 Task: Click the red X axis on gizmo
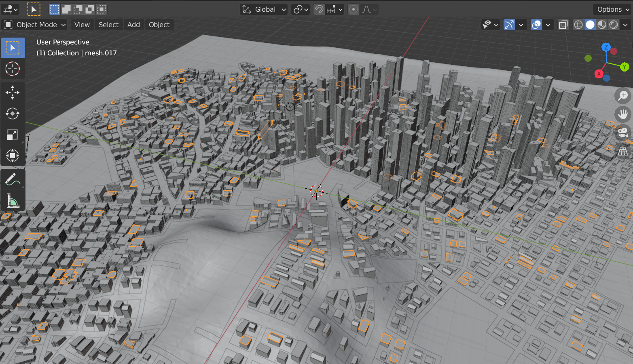pyautogui.click(x=599, y=74)
